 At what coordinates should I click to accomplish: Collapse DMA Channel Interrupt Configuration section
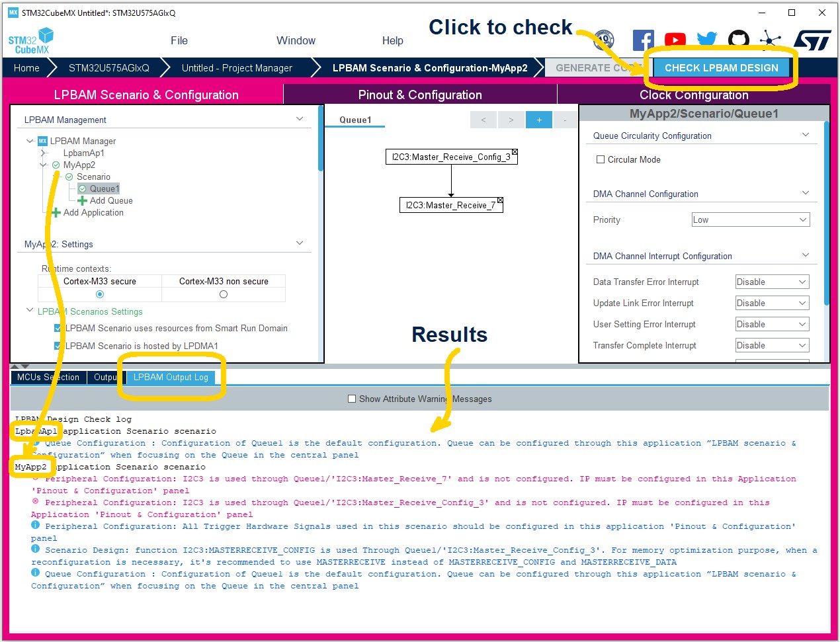[x=805, y=255]
